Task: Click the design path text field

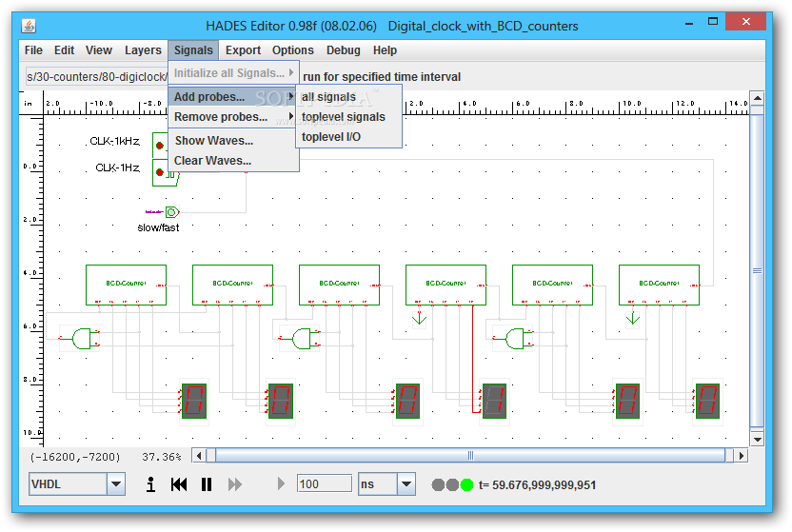Action: (x=96, y=77)
